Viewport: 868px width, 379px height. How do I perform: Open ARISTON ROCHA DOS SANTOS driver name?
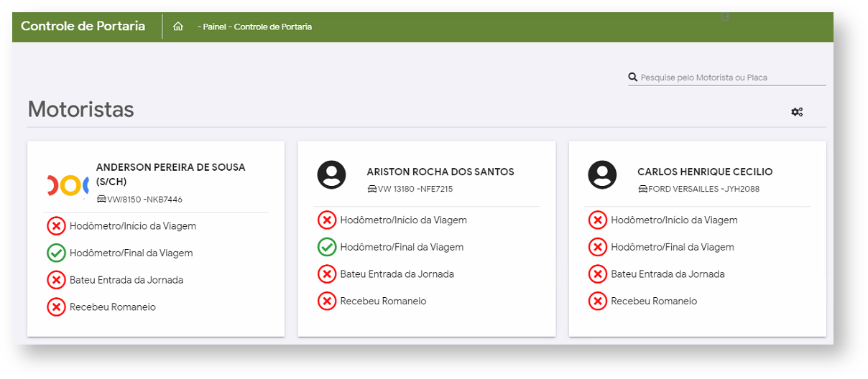pyautogui.click(x=440, y=172)
